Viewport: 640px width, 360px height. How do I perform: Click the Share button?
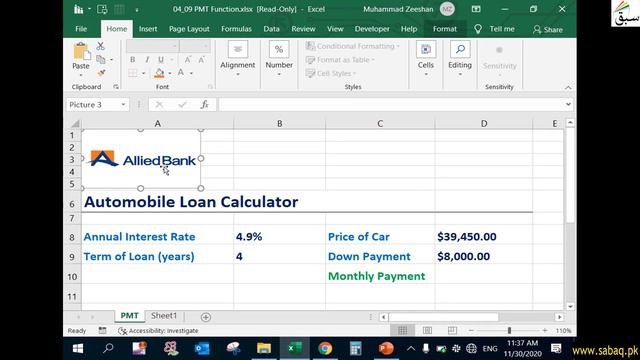click(x=548, y=29)
